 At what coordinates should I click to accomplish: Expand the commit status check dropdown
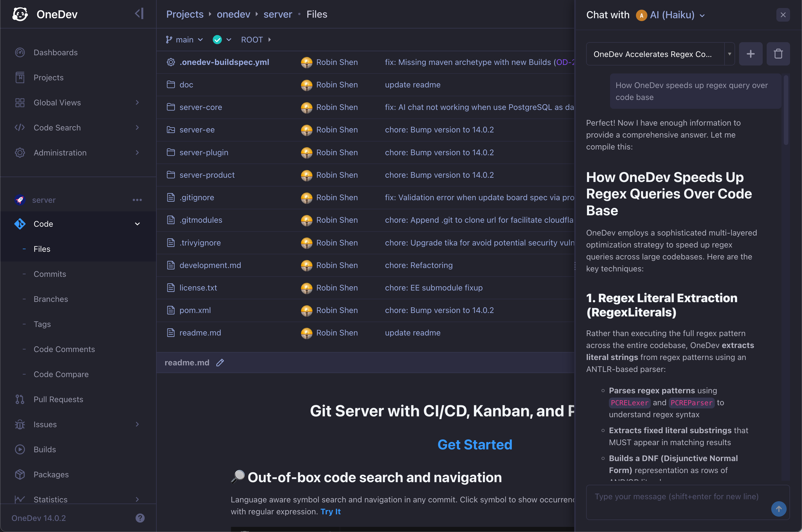pos(229,39)
